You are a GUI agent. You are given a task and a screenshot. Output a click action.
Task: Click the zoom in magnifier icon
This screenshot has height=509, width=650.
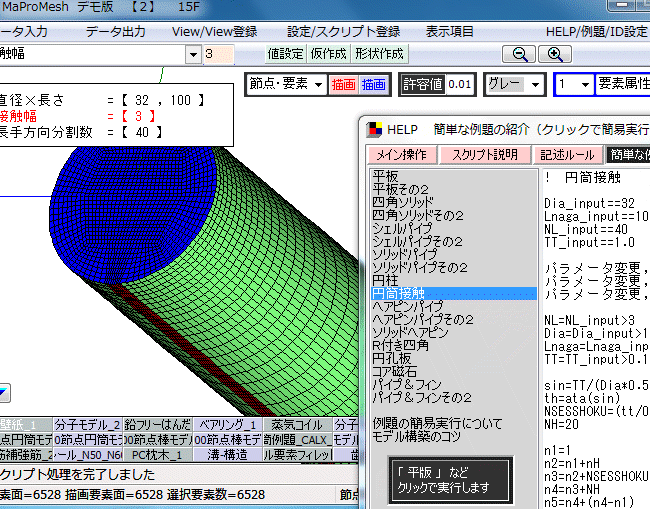coord(555,54)
